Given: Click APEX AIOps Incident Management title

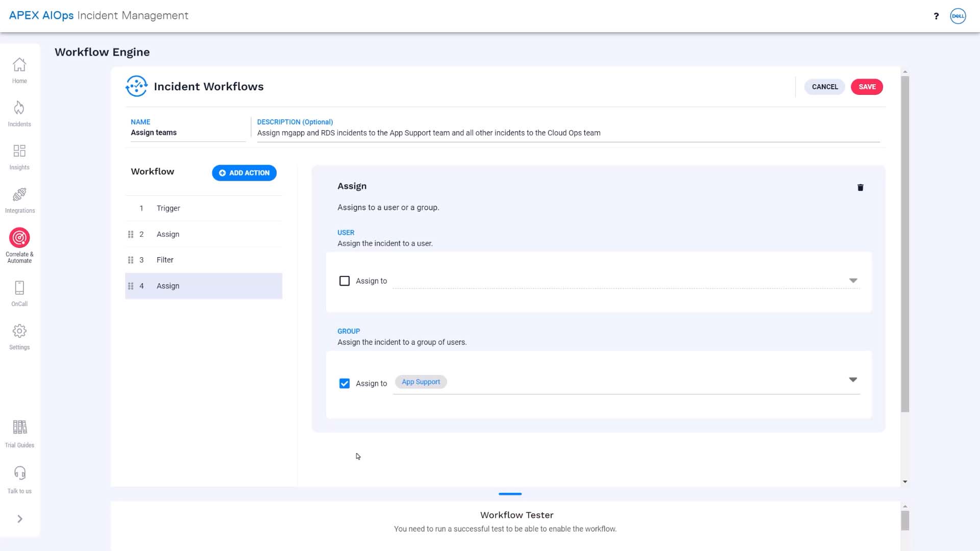Looking at the screenshot, I should (99, 15).
